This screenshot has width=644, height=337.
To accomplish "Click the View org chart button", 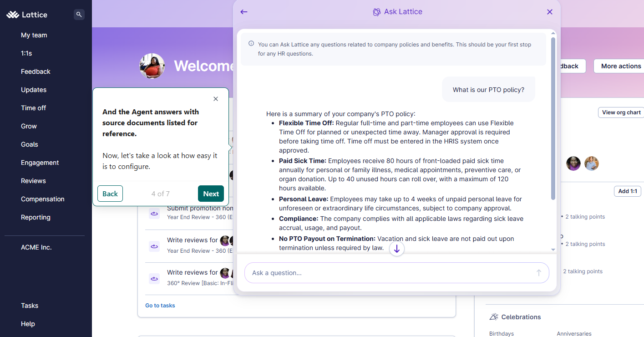I will coord(621,112).
